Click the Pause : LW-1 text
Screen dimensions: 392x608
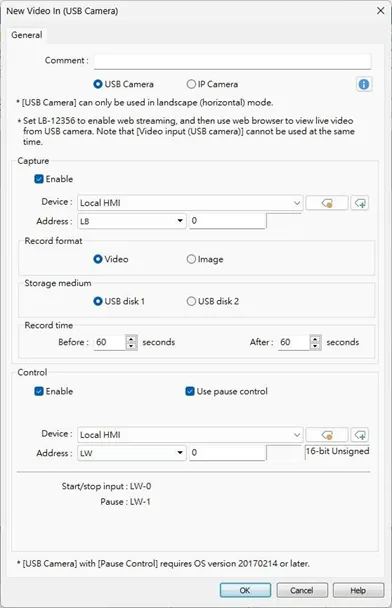point(125,502)
